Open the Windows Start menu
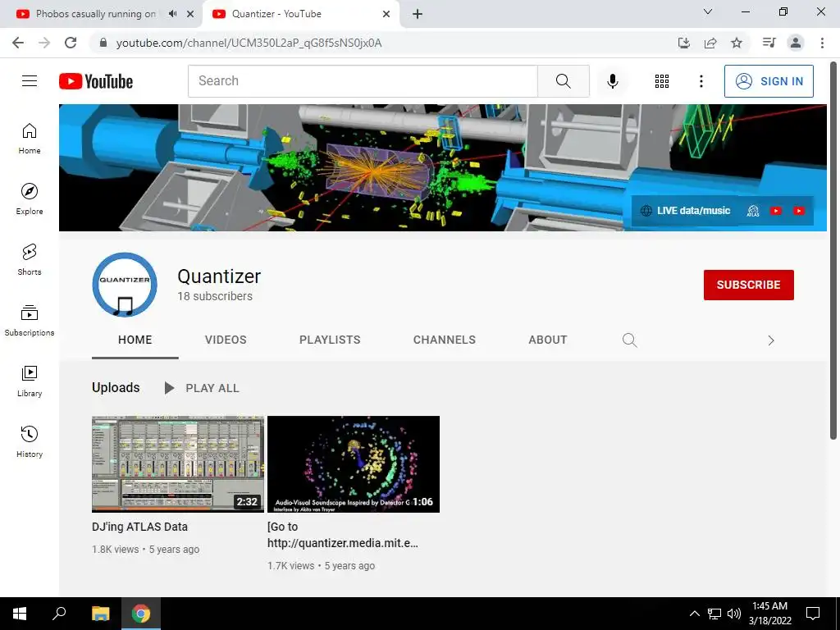The width and height of the screenshot is (840, 630). (x=20, y=614)
